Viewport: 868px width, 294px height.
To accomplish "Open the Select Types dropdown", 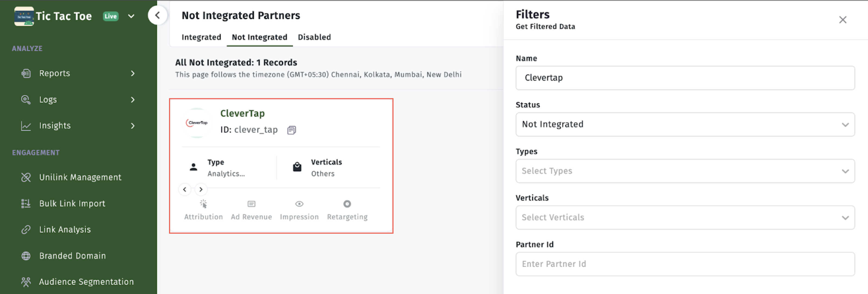I will [685, 171].
